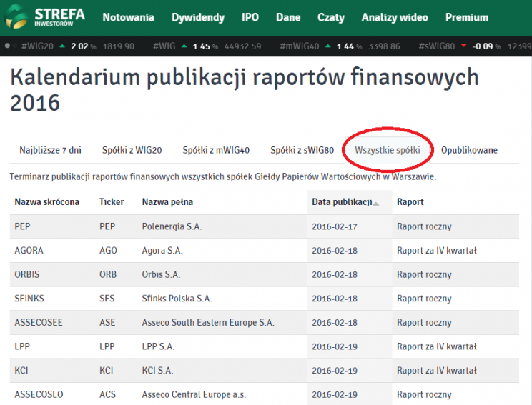The image size is (532, 405).
Task: Click the #sWIG80 ticker link
Action: click(x=437, y=46)
